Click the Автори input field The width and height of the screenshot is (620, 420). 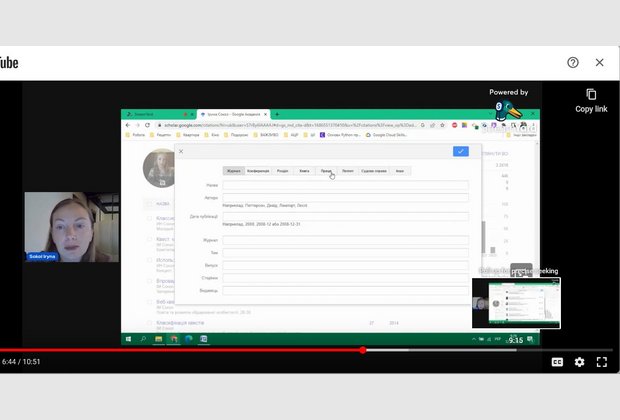tap(345, 198)
